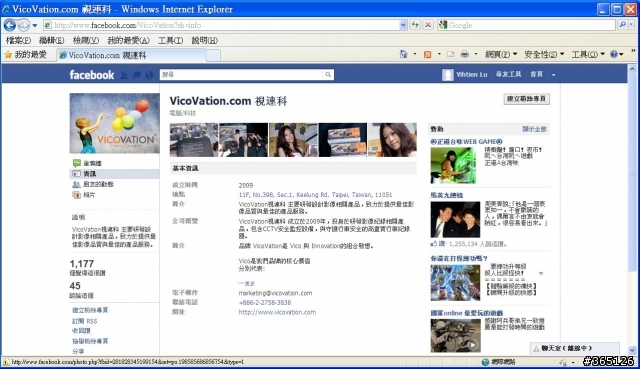Open the 工具(T) menu in menu bar
Image resolution: width=640 pixels, height=369 pixels.
coord(171,40)
